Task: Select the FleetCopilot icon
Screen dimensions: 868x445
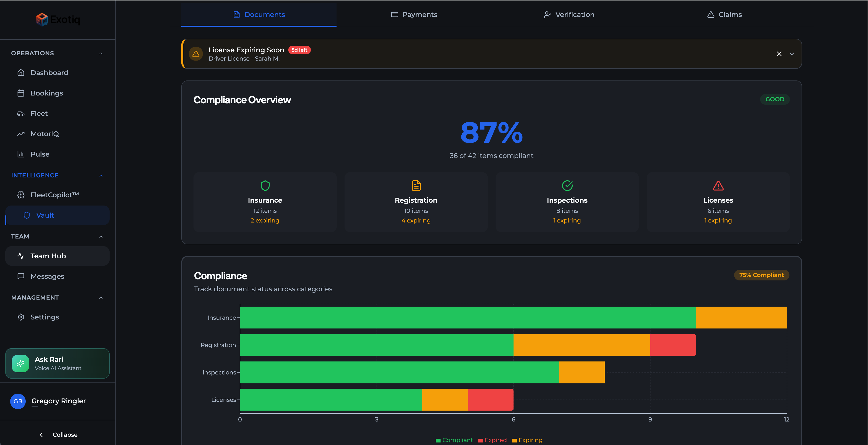Action: point(21,195)
